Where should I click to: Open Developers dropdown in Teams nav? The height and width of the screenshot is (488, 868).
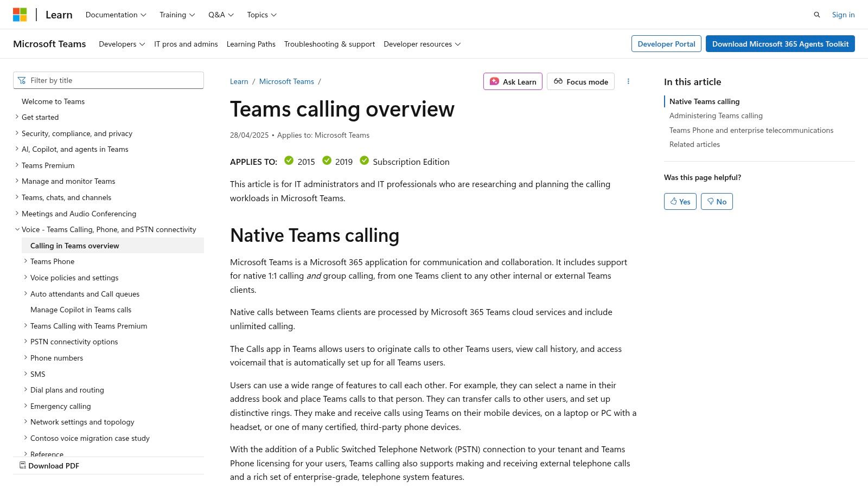pos(122,44)
